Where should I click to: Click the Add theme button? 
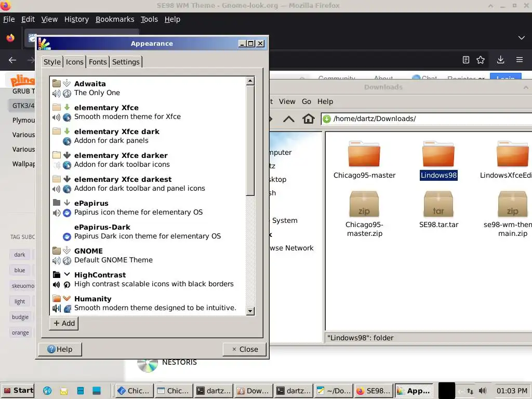(64, 323)
